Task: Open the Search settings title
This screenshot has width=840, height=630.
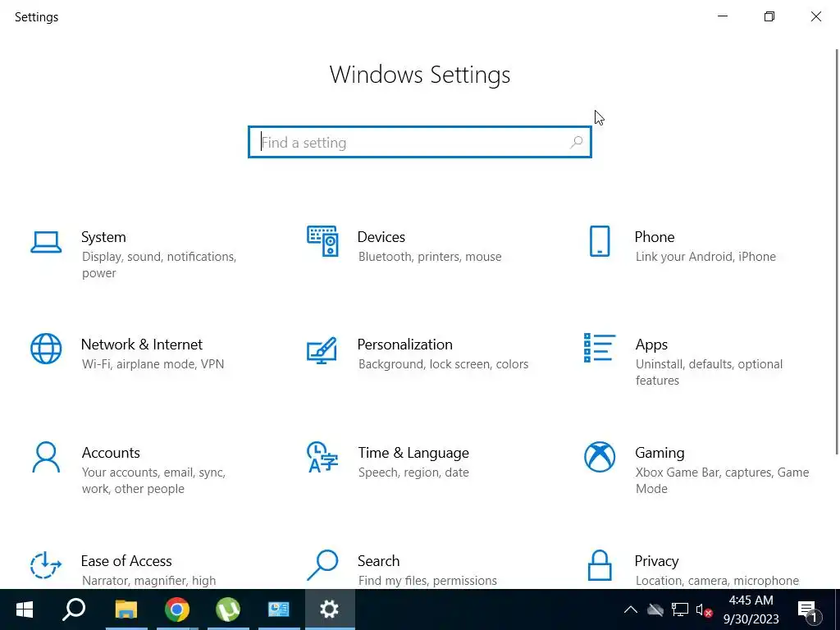Action: coord(378,561)
